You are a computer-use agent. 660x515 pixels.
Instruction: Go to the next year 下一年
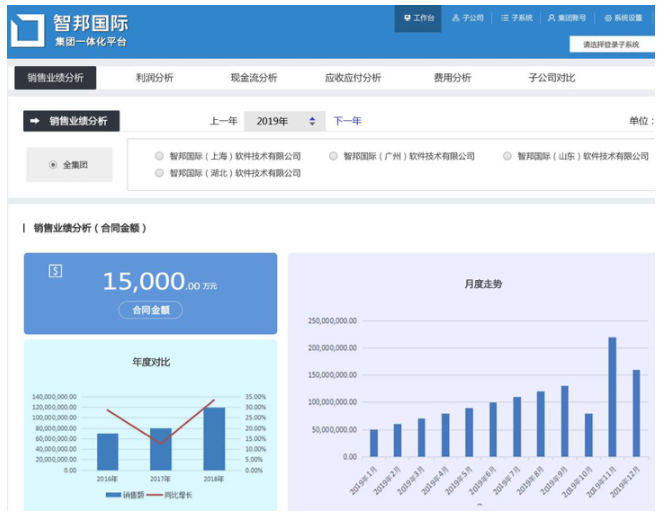[347, 121]
